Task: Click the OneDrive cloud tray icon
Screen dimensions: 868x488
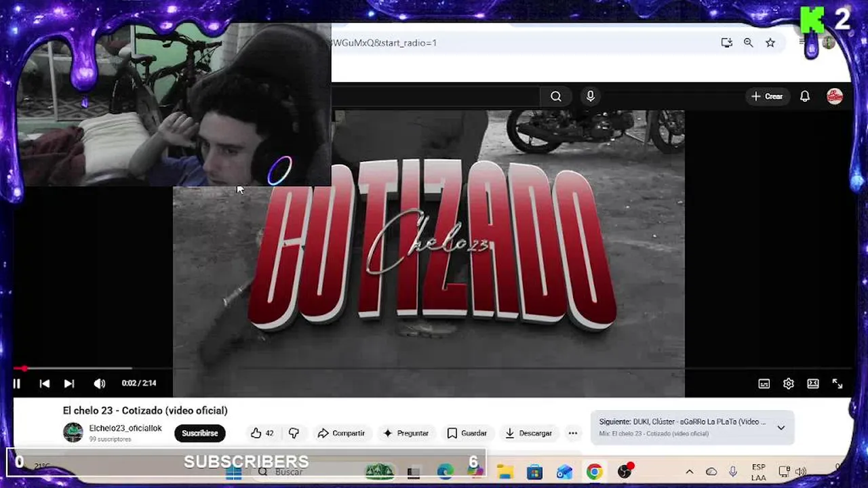Action: (x=711, y=472)
